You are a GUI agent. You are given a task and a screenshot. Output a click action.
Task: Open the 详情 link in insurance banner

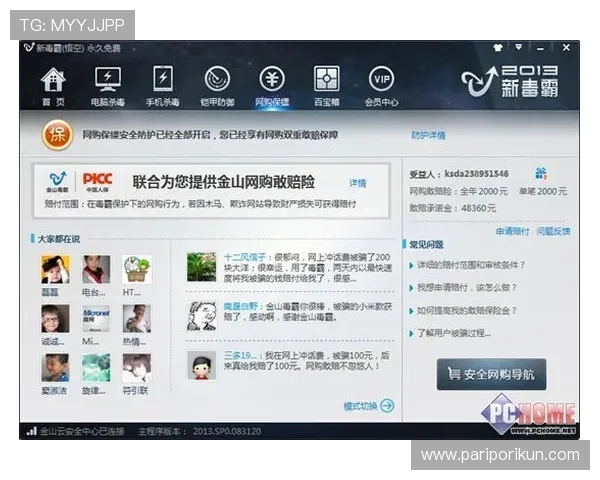tap(357, 183)
